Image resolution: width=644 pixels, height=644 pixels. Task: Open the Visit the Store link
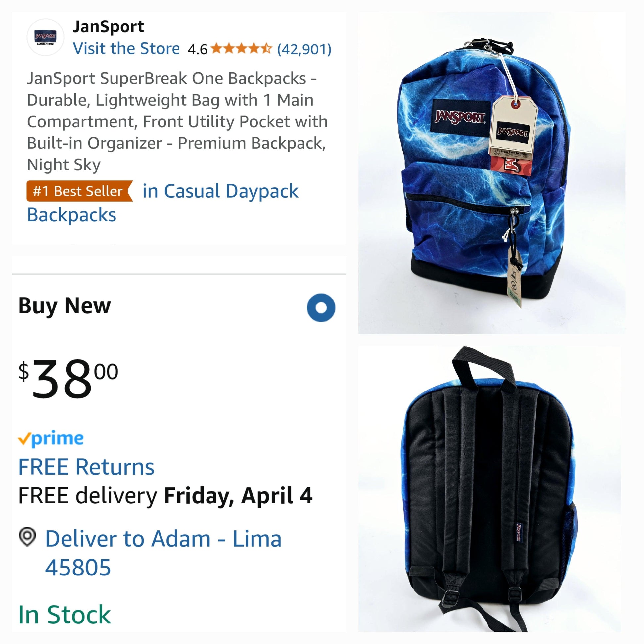tap(126, 49)
